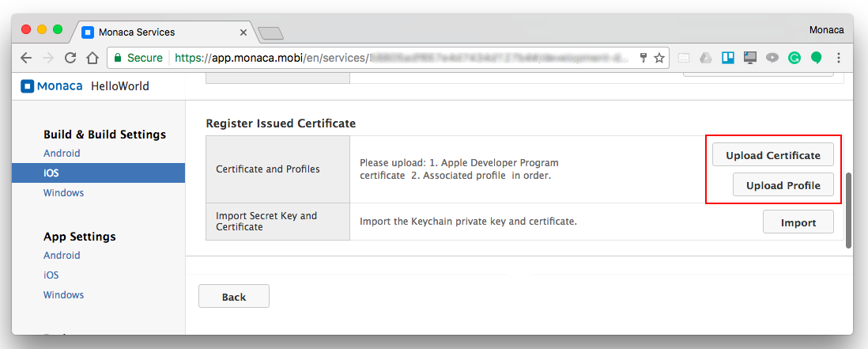Select iOS under Build & Build Settings
868x349 pixels.
click(x=51, y=173)
